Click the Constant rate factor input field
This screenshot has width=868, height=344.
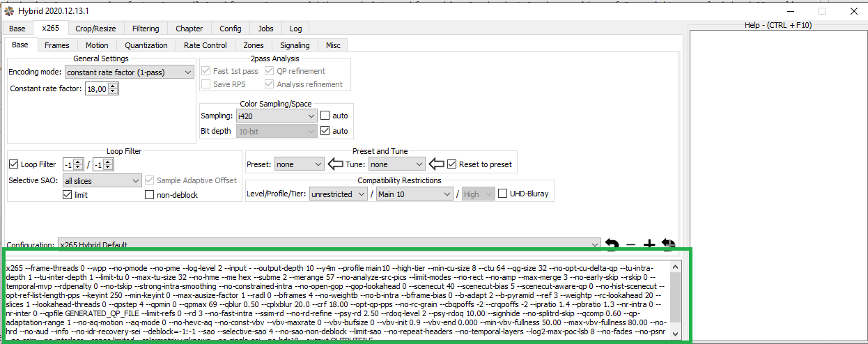(96, 89)
